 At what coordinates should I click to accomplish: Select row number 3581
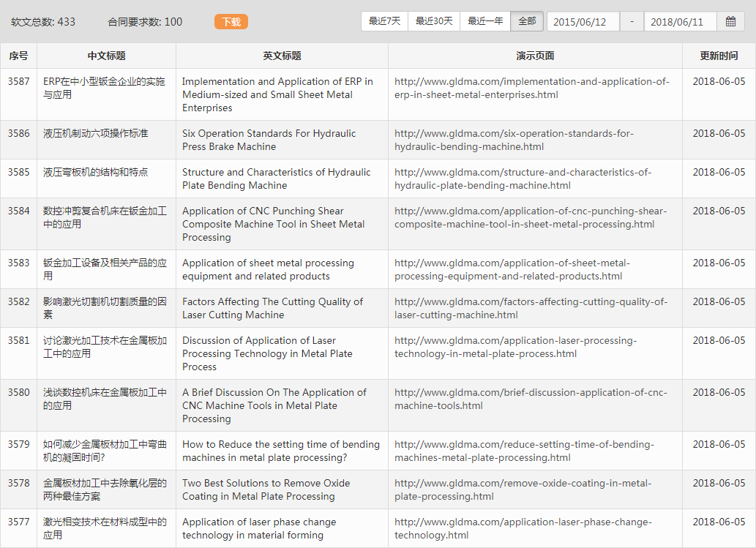click(18, 340)
